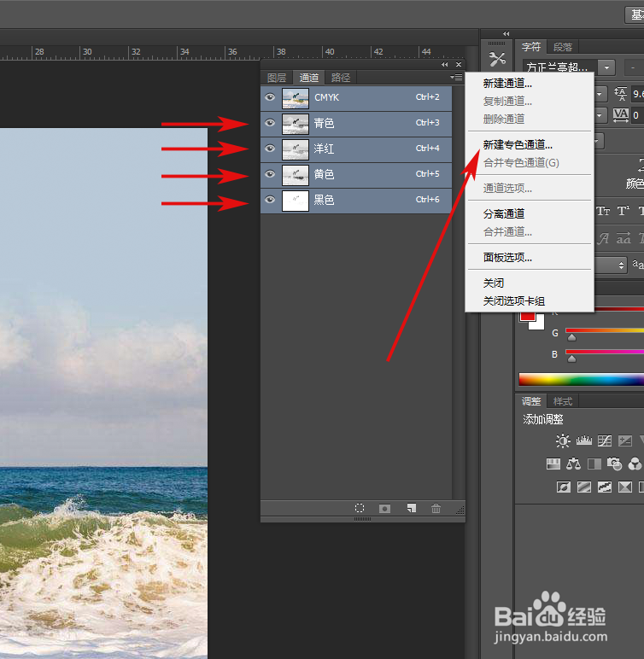
Task: Create new channel via bottom icon
Action: click(x=412, y=508)
